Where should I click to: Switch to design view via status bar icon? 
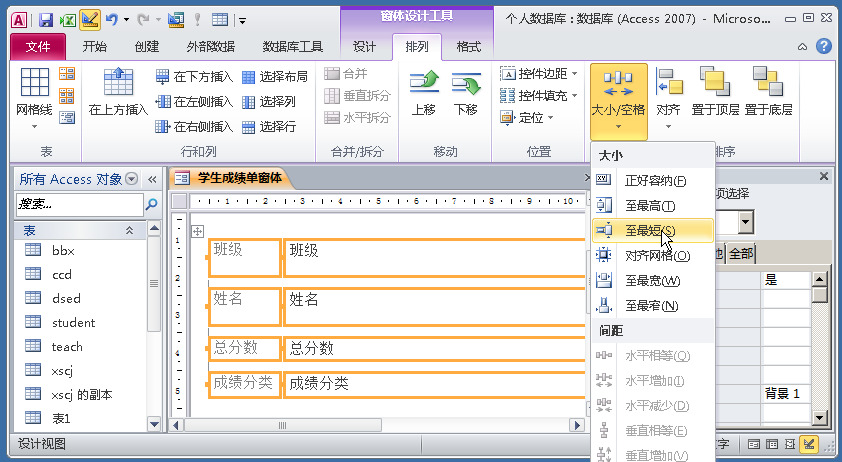(x=808, y=444)
